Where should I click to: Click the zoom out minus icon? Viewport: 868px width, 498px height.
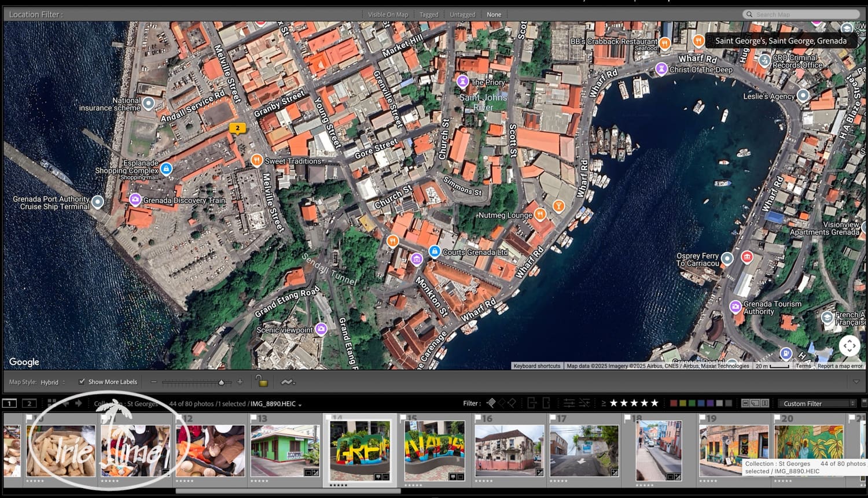(153, 382)
